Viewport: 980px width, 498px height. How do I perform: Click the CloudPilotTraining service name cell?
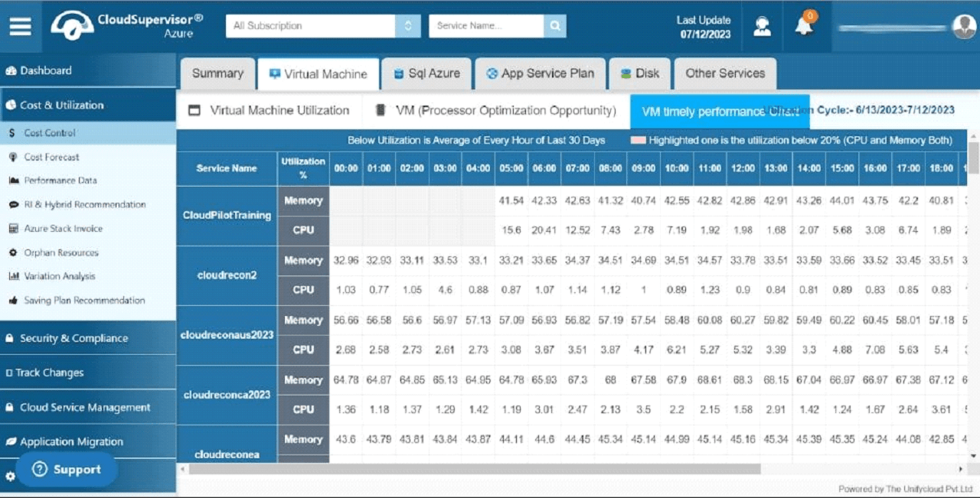227,216
